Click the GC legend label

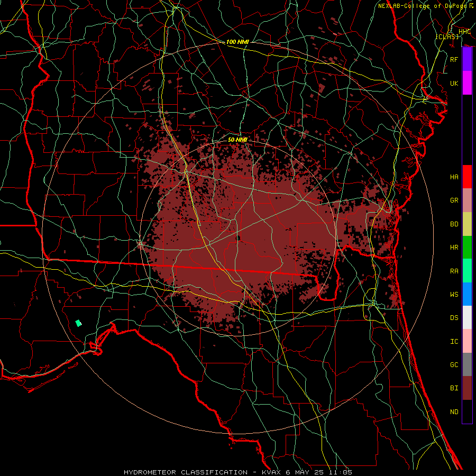click(454, 365)
